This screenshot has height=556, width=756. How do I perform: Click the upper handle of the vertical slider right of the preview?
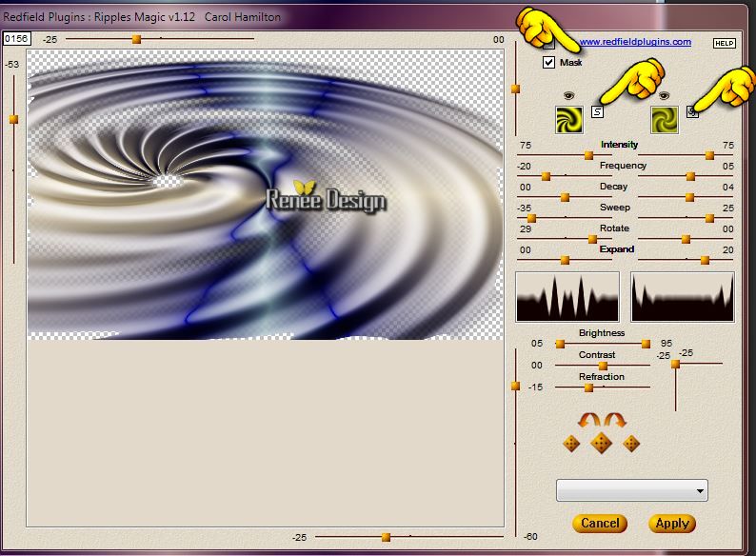point(515,89)
